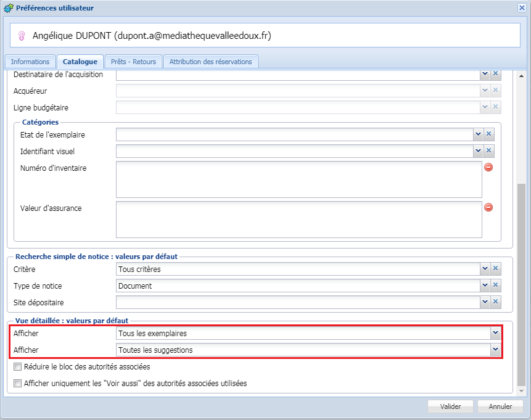Clear the Identifiant visuel field
The height and width of the screenshot is (420, 531).
click(489, 150)
